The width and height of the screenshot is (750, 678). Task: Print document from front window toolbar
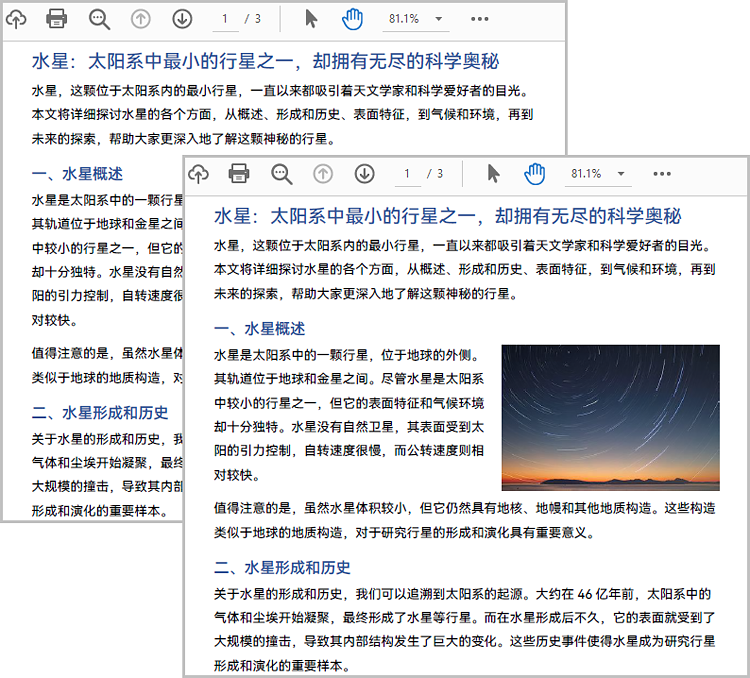click(x=239, y=174)
